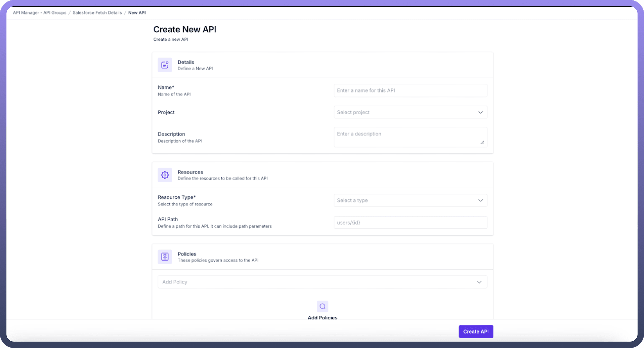Click the description textarea resize handle

[x=482, y=143]
